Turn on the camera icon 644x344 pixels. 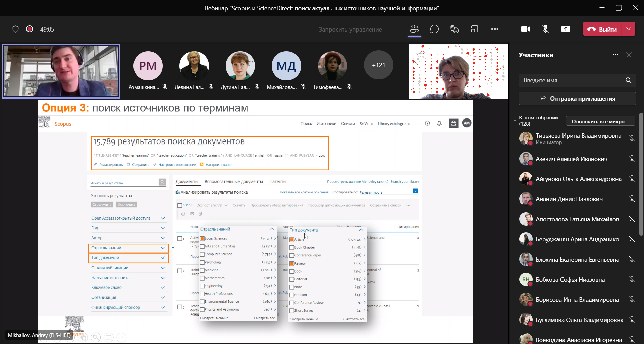click(525, 29)
